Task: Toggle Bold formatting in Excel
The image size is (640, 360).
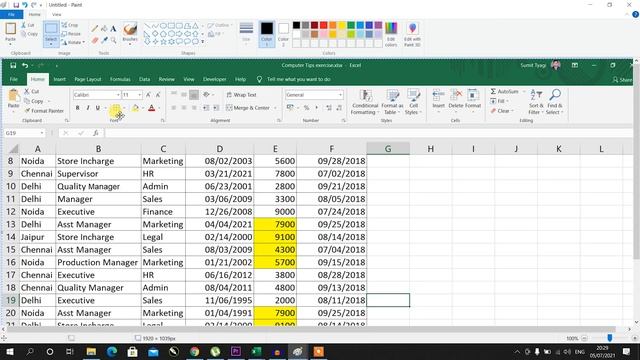Action: pyautogui.click(x=78, y=108)
